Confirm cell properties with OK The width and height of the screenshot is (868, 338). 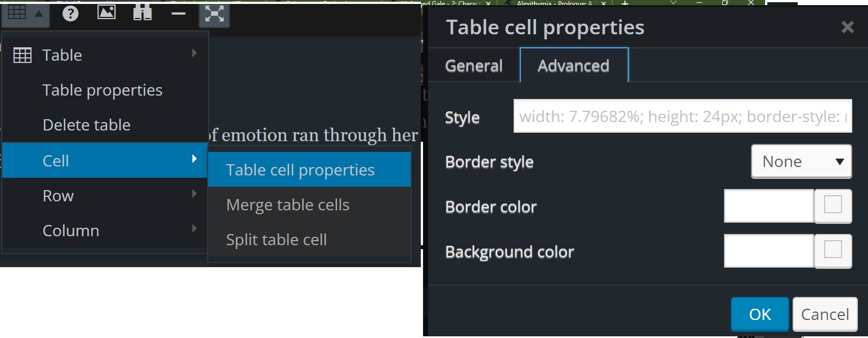(759, 314)
